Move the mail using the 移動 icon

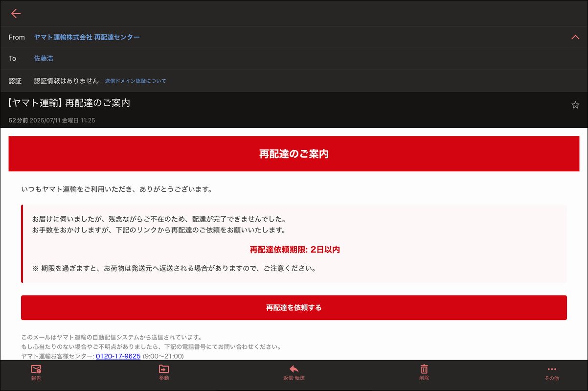[x=164, y=372]
